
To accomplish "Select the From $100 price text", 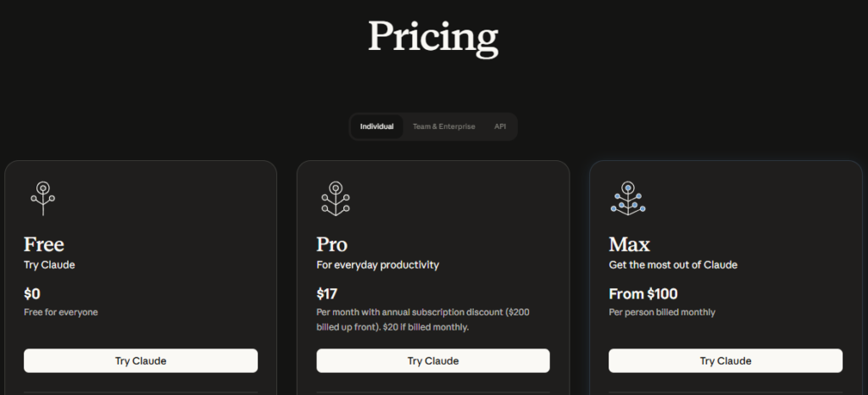I will coord(643,294).
